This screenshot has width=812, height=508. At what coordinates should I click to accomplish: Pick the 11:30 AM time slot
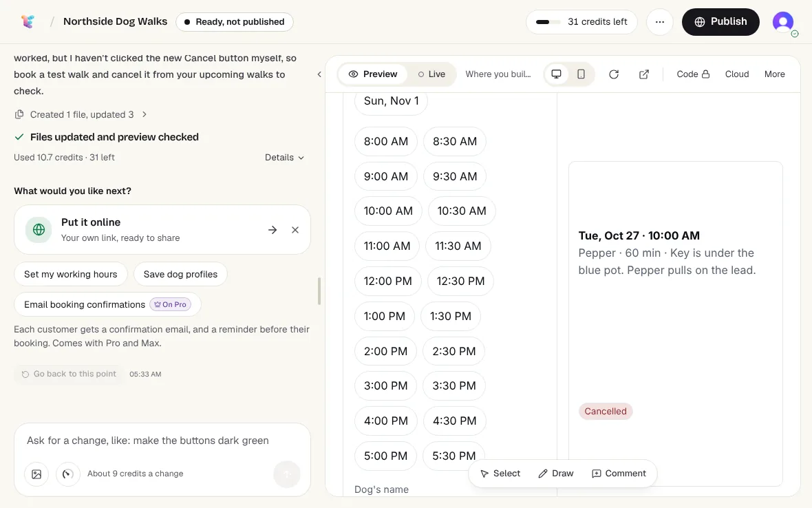point(458,246)
